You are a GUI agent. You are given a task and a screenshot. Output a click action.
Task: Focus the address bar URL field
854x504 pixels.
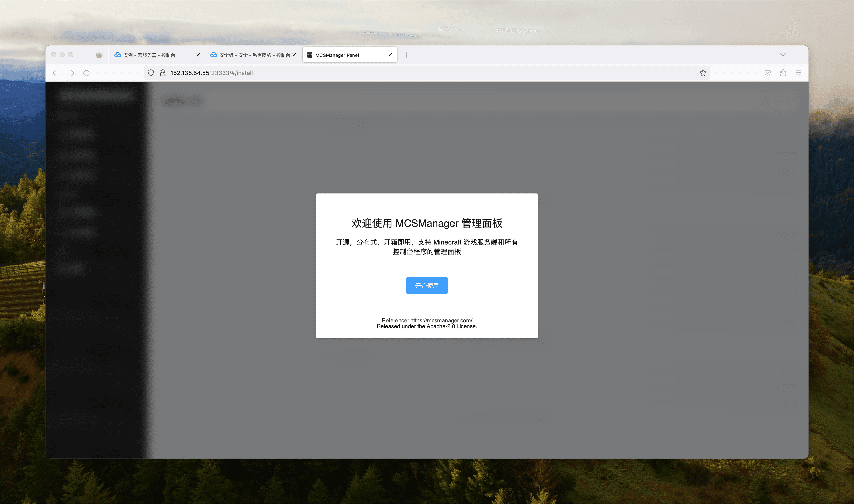(x=408, y=73)
